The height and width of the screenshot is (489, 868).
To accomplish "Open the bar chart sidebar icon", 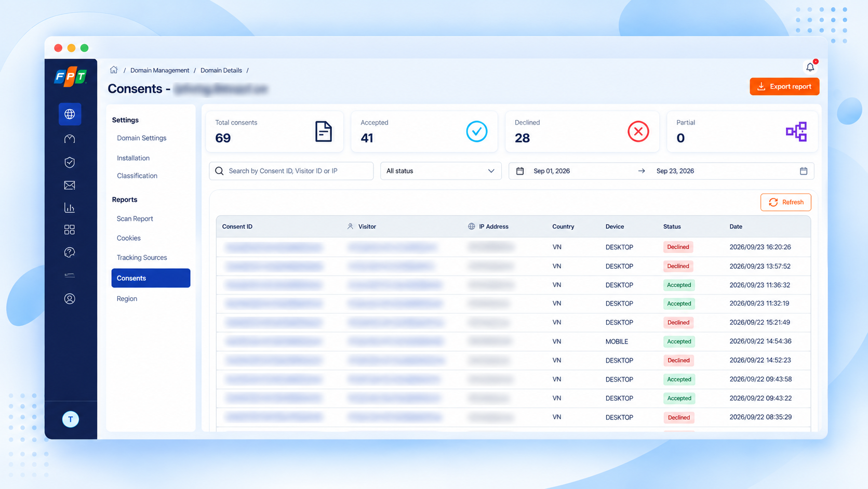I will (70, 208).
